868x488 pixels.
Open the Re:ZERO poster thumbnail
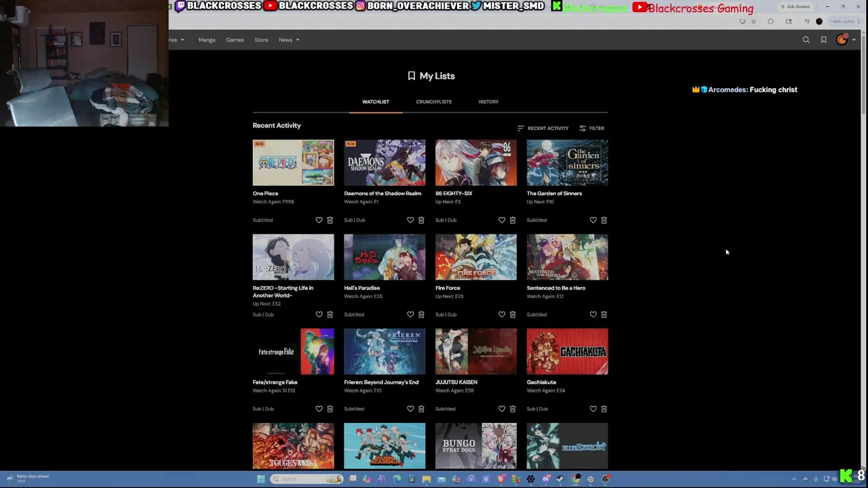293,258
